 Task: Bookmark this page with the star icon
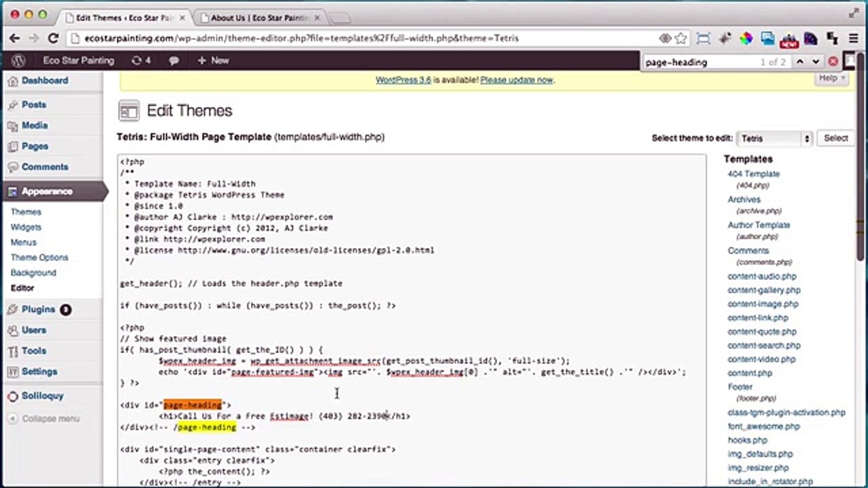click(681, 39)
